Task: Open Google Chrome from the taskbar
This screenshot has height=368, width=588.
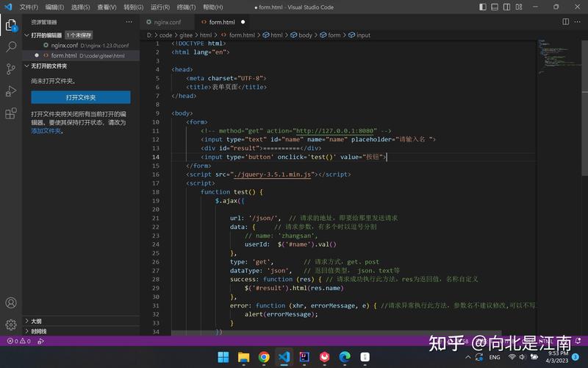Action: pyautogui.click(x=264, y=358)
